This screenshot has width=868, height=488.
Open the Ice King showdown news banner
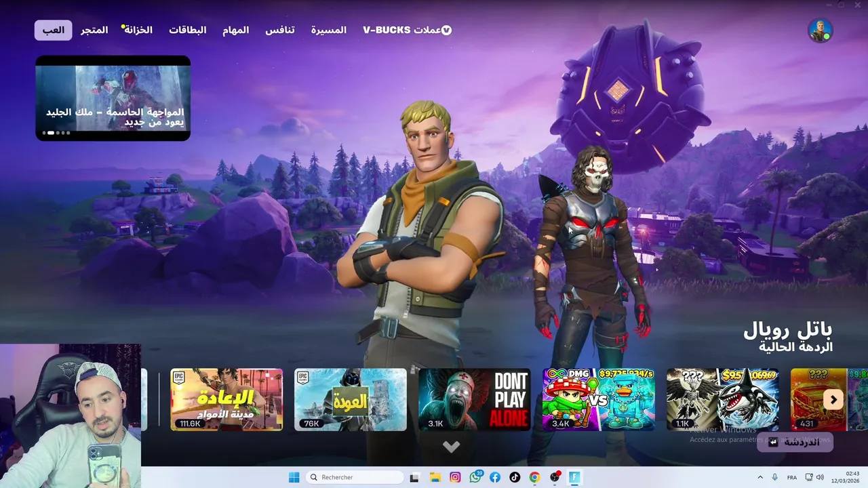(x=113, y=98)
